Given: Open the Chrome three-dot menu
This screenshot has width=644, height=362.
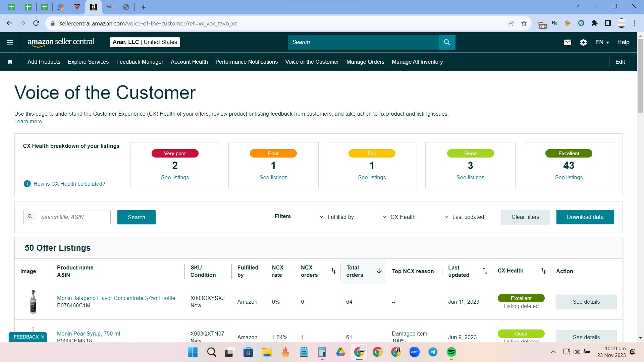Looking at the screenshot, I should click(635, 23).
